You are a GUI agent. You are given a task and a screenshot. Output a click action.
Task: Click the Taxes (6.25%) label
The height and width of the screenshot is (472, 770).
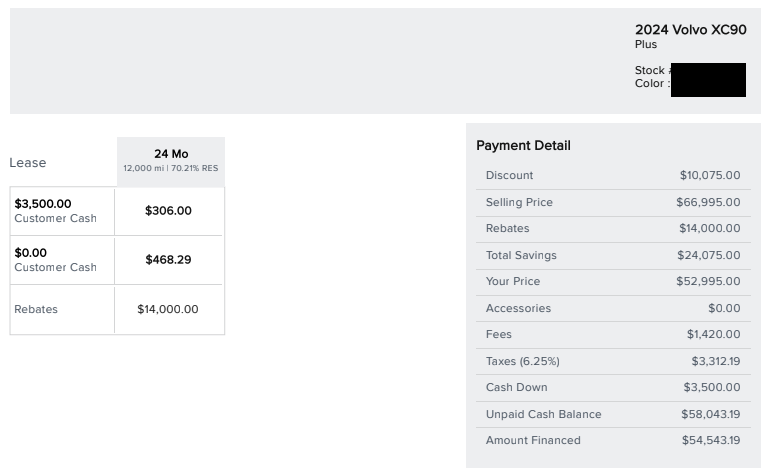(x=522, y=361)
